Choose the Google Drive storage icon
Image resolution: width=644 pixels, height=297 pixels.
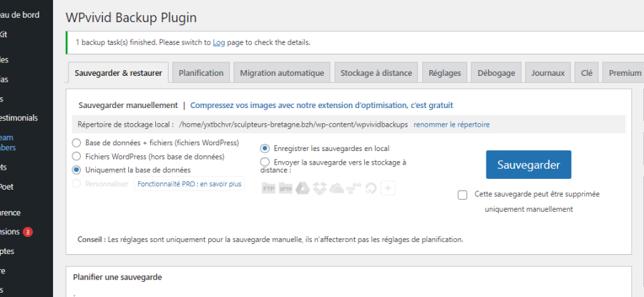[303, 189]
